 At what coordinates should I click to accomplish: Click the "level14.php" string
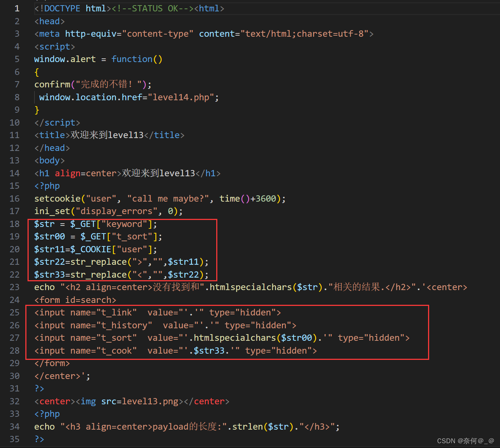click(x=181, y=97)
